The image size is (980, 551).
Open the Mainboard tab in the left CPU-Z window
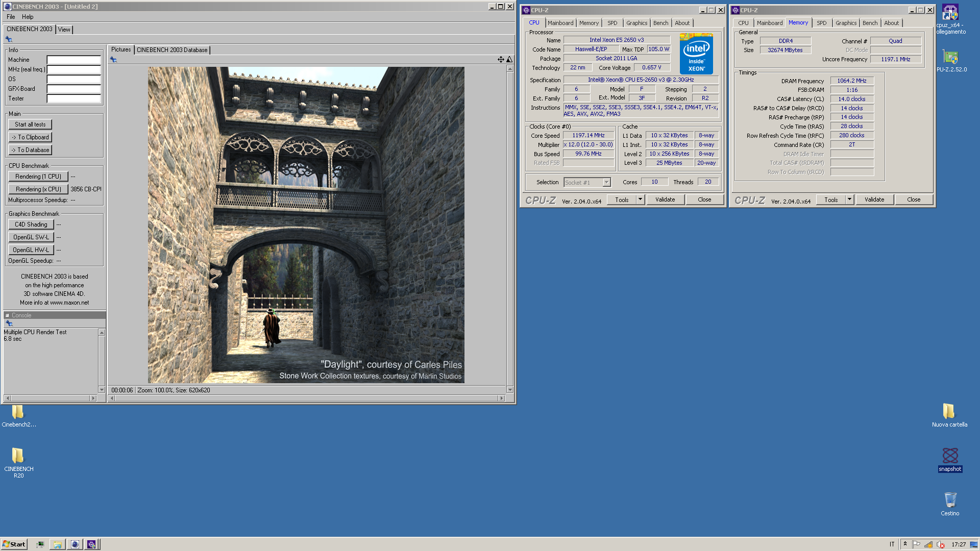(560, 23)
